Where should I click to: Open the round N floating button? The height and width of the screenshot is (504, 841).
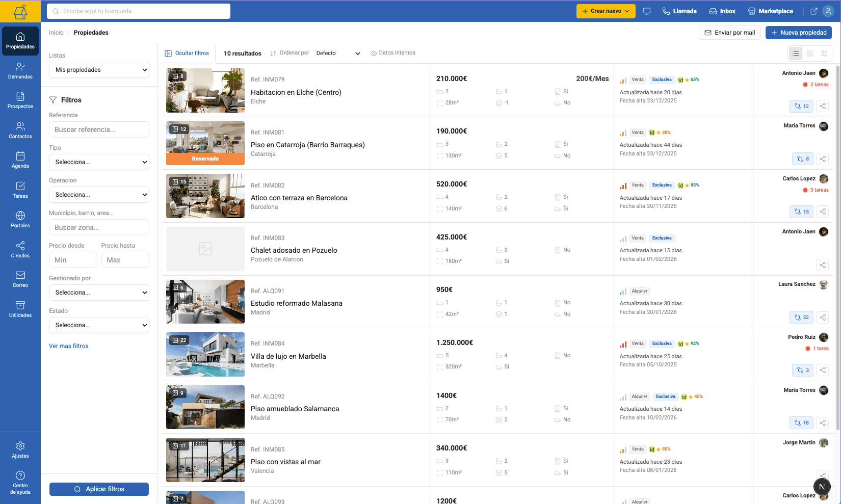822,487
